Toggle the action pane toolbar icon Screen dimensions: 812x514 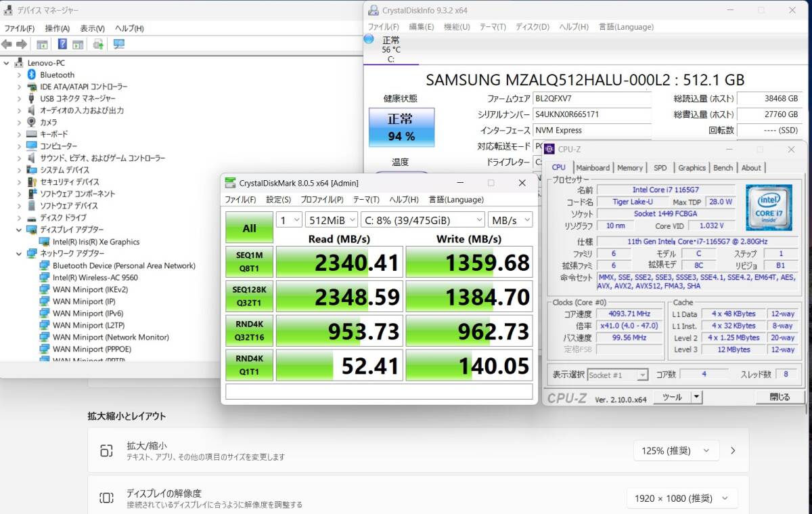click(x=78, y=44)
